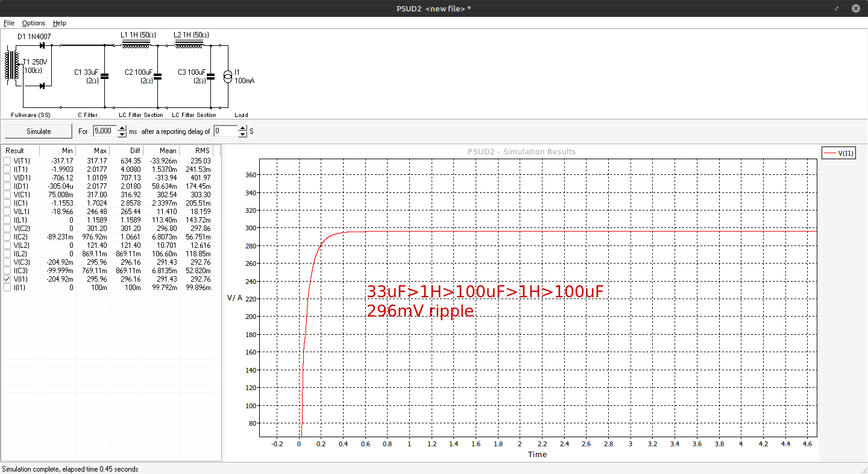Enable the I(C1) trace checkbox

pyautogui.click(x=7, y=203)
